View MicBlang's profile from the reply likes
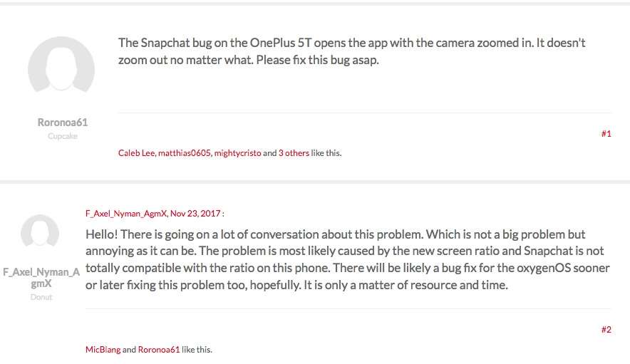 click(x=103, y=350)
